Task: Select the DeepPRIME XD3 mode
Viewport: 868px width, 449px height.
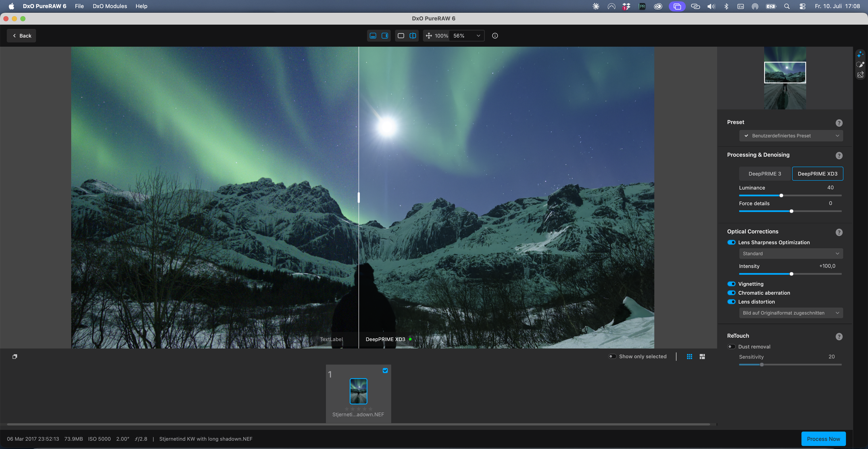Action: tap(817, 174)
